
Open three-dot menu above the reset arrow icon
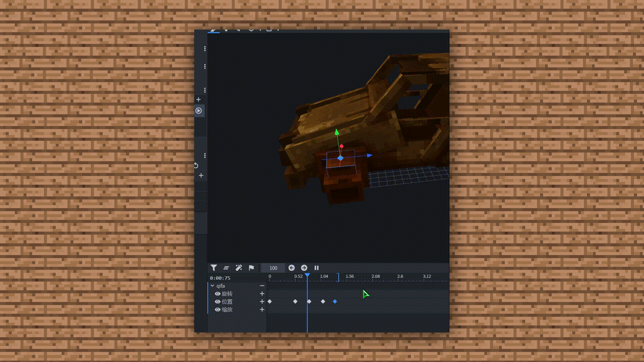coord(205,156)
